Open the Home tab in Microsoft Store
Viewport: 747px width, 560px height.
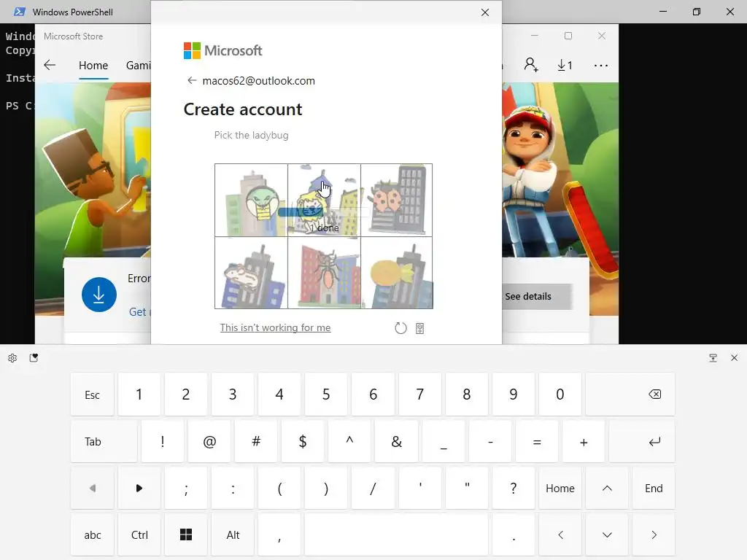coord(93,65)
